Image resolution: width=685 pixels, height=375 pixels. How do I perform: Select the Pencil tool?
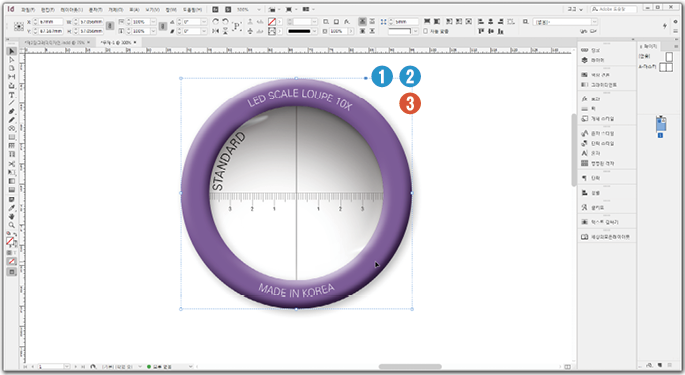[x=12, y=120]
